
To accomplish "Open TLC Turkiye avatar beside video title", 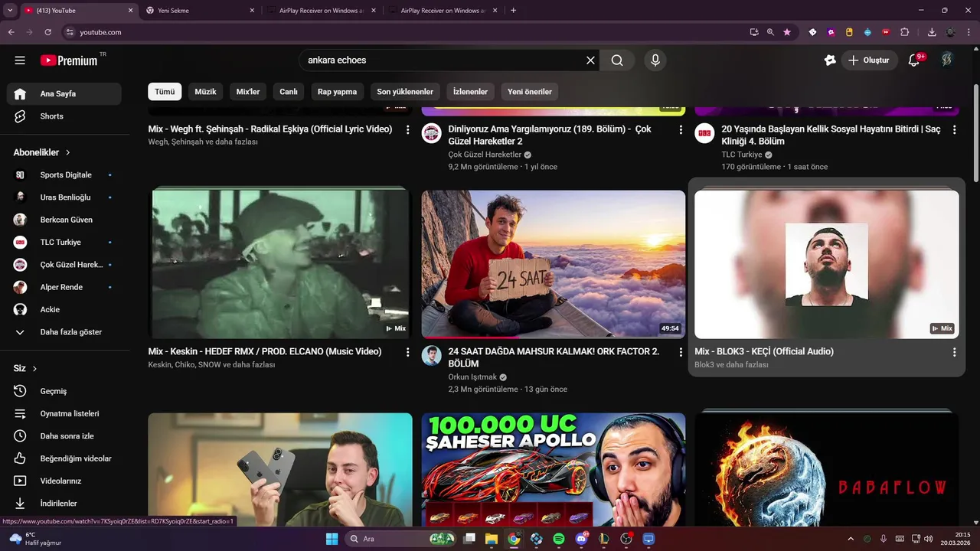I will click(x=704, y=133).
